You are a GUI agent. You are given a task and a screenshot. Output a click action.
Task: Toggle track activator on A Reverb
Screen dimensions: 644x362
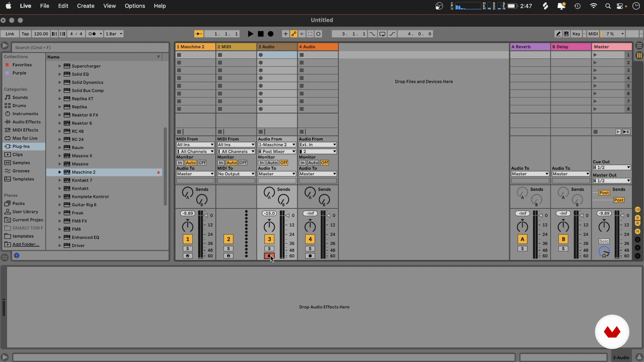tap(522, 239)
